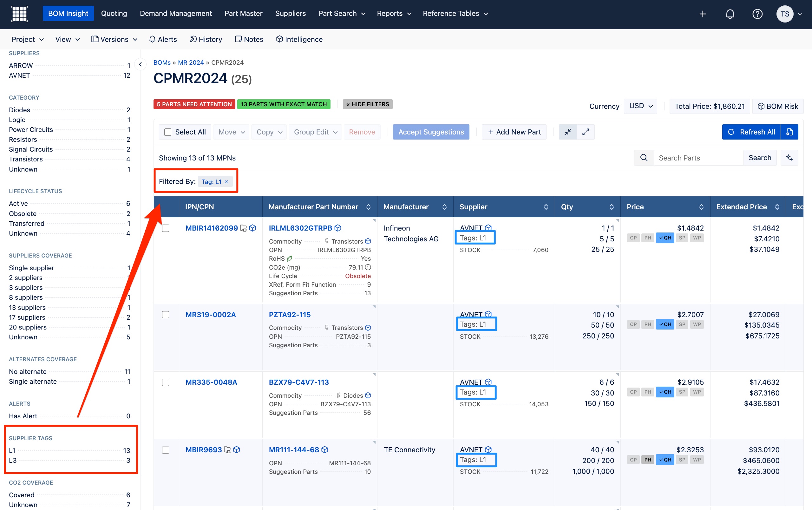Check the MR335-0048A row checkbox

click(x=166, y=382)
